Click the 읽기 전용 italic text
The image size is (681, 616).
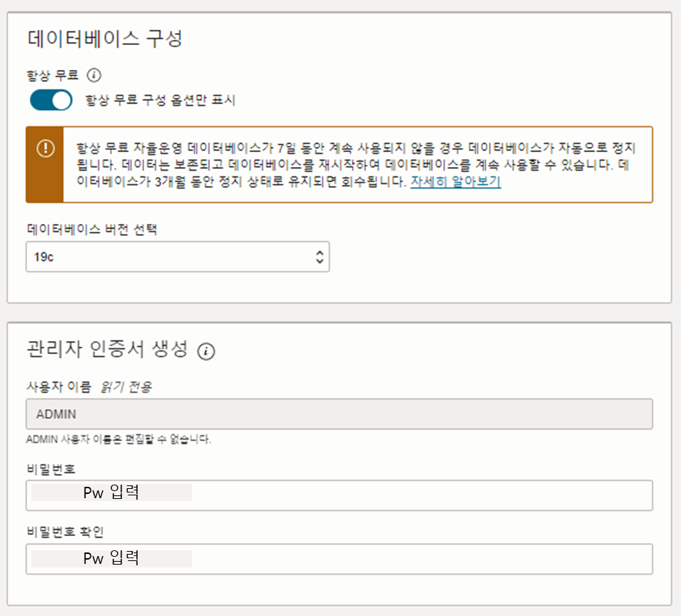coord(126,386)
